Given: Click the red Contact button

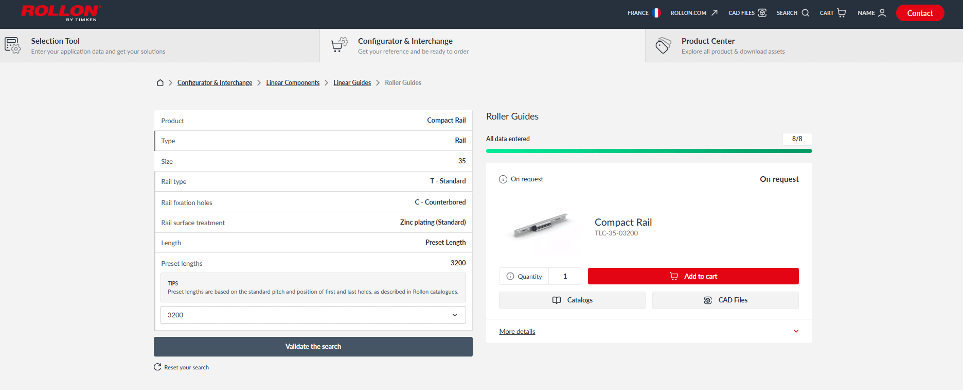Looking at the screenshot, I should 920,13.
